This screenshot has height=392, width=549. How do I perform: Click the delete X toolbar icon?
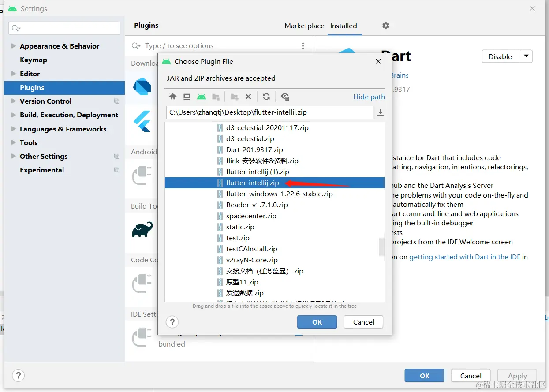point(248,97)
